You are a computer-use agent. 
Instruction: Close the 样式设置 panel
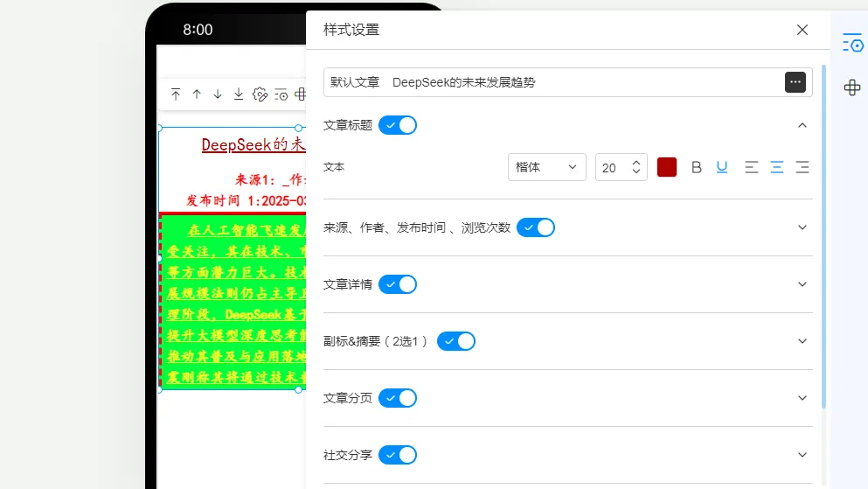click(x=802, y=30)
